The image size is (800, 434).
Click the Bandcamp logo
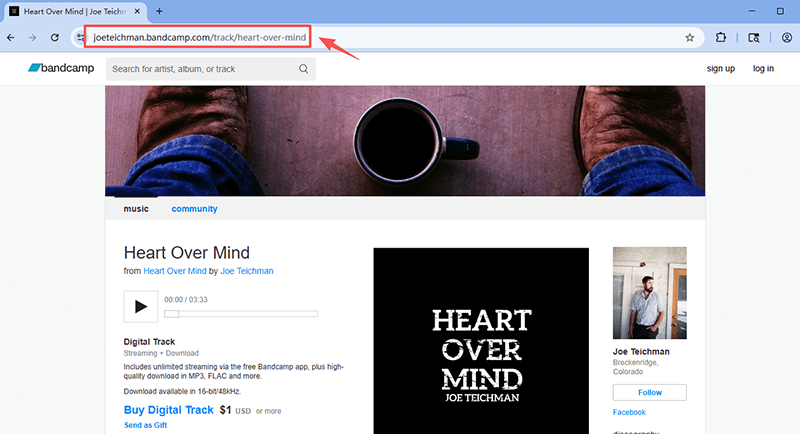point(61,68)
